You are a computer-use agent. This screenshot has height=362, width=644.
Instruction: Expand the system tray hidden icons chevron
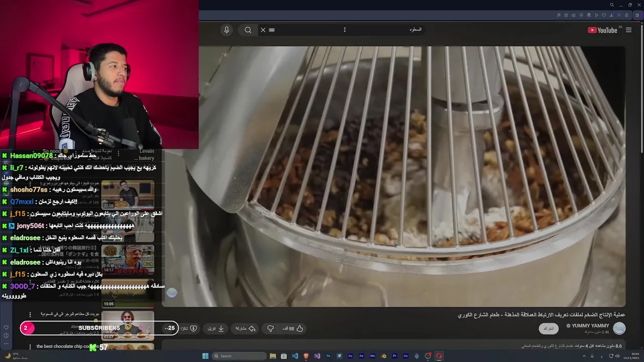(584, 356)
